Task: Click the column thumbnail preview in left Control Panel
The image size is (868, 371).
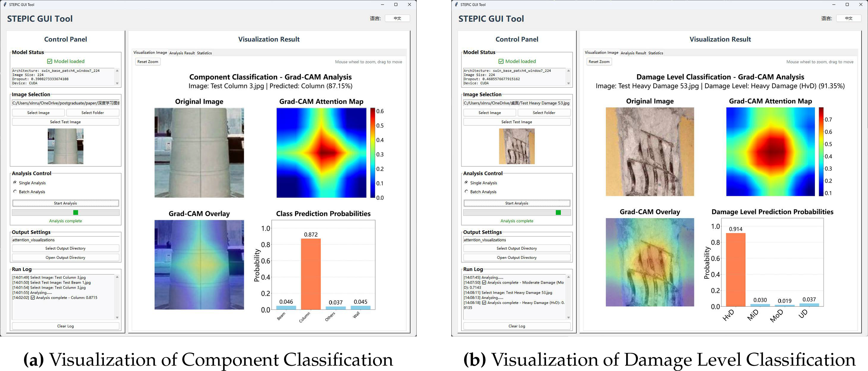Action: pos(65,146)
